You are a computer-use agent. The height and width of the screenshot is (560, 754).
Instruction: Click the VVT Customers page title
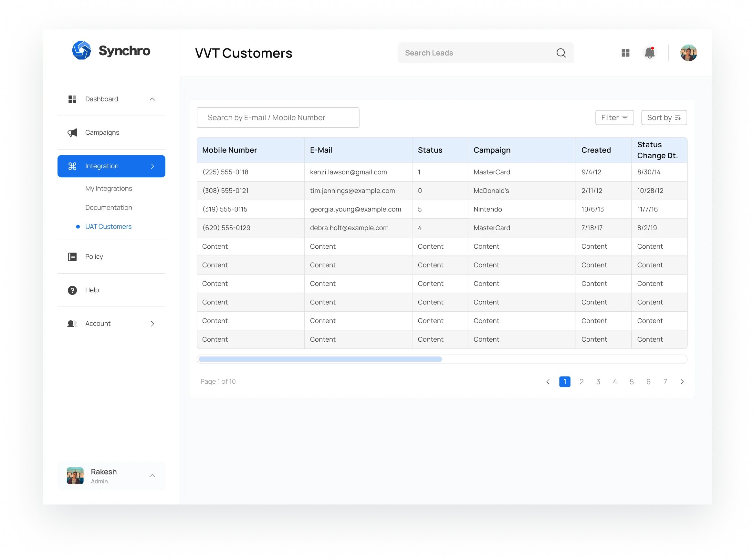(x=244, y=53)
